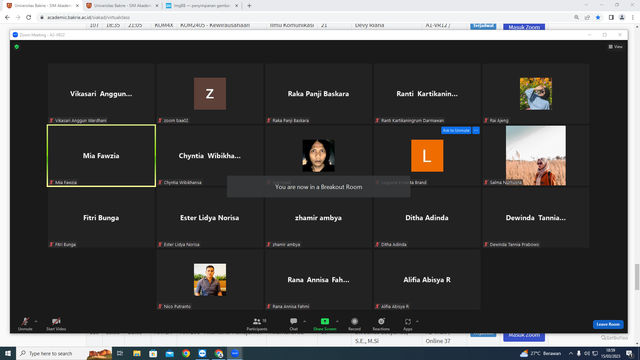Open Task View on the taskbar

coord(120,353)
